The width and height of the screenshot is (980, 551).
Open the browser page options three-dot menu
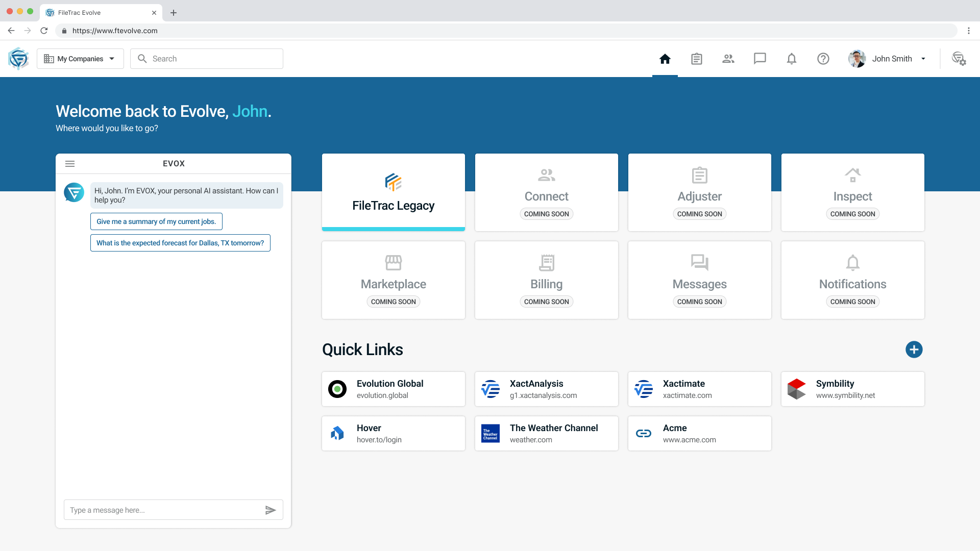tap(969, 31)
